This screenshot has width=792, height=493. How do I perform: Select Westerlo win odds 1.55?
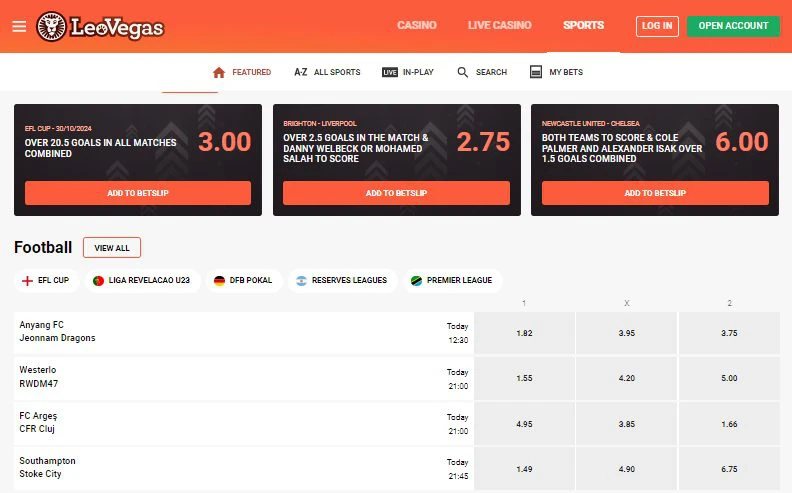[524, 378]
